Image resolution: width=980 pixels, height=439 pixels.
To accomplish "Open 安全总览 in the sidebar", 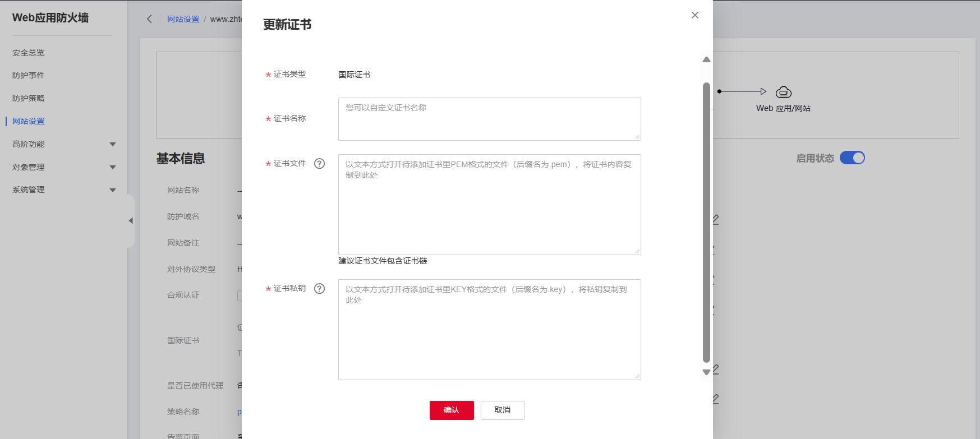I will [29, 53].
